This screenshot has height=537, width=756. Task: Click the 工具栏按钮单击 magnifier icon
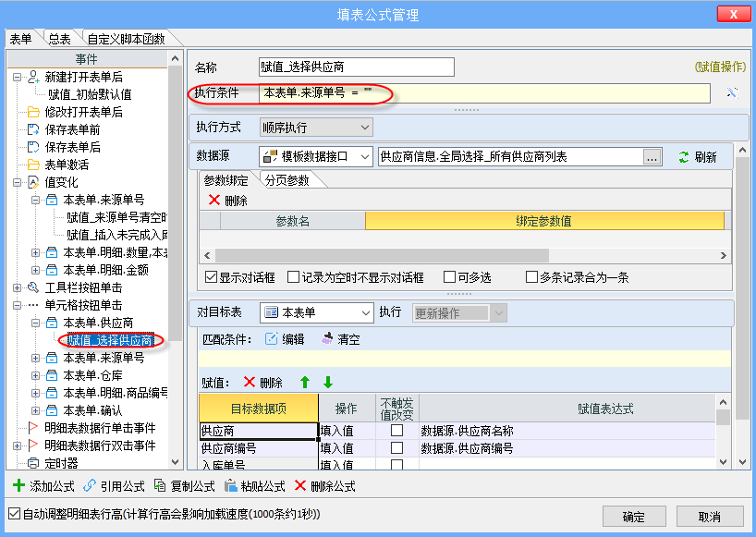point(33,287)
